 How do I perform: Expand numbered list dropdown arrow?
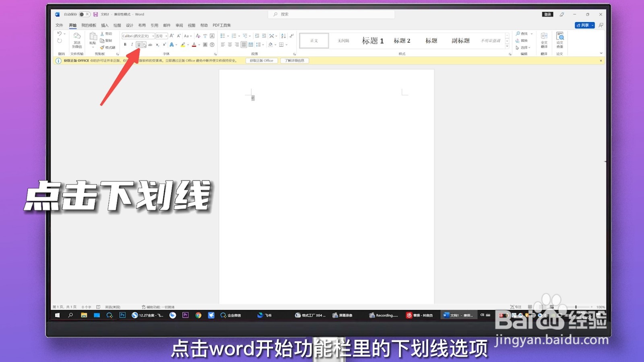click(x=239, y=36)
